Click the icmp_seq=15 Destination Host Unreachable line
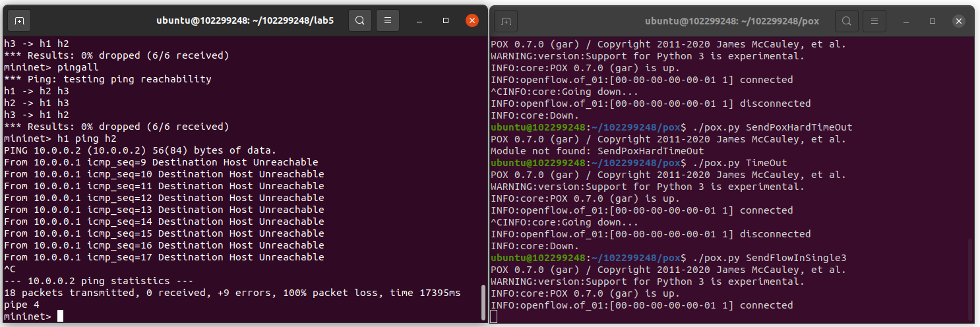The image size is (980, 327). 164,233
